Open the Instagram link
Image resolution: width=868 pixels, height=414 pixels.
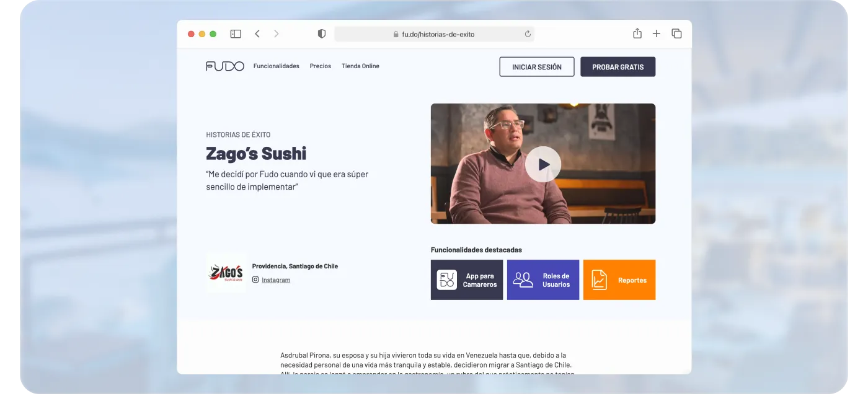[276, 280]
